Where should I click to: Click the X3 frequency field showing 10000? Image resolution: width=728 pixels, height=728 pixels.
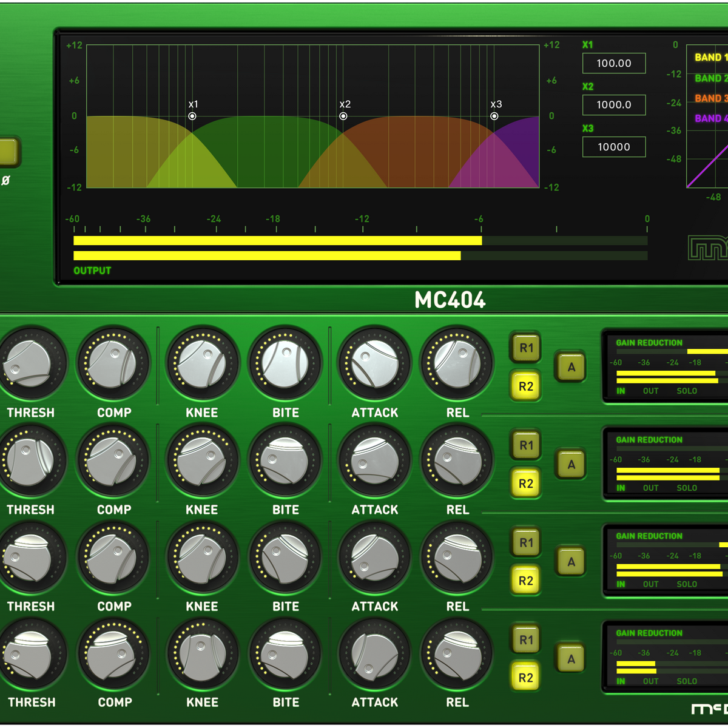pos(614,147)
